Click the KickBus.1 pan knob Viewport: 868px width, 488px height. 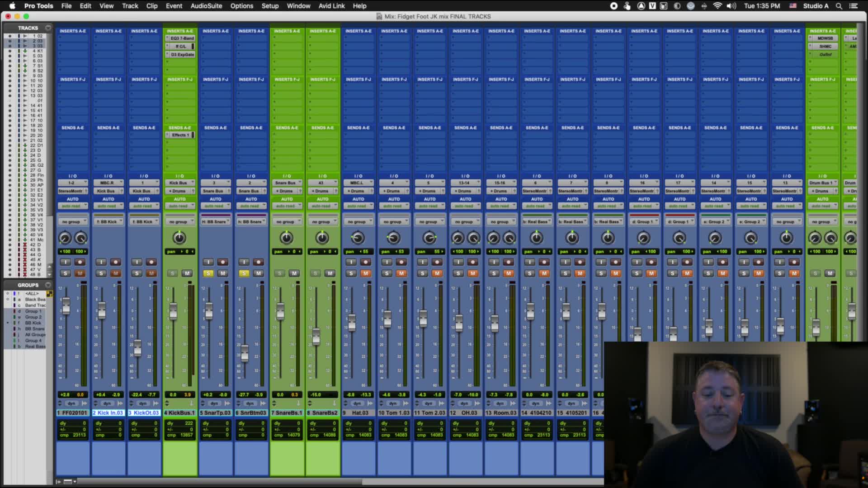(179, 238)
